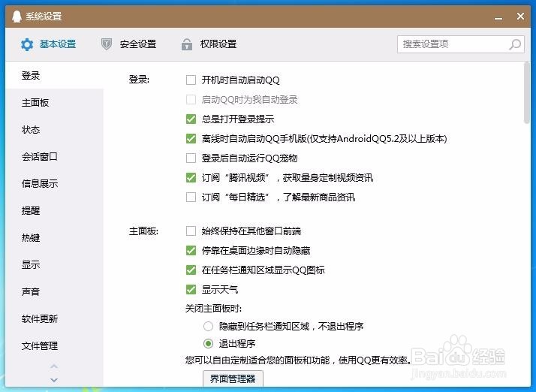Click the vertical scrollbar thumb
The width and height of the screenshot is (536, 392).
point(527,92)
